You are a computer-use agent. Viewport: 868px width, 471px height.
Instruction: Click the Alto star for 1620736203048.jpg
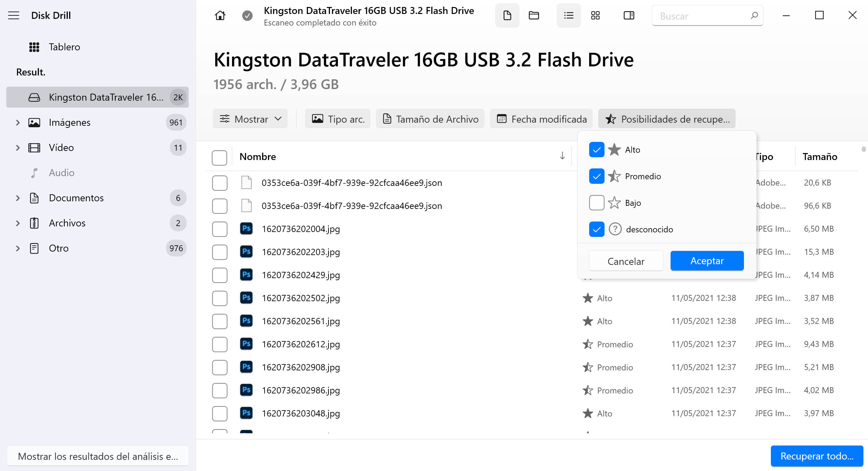click(588, 413)
